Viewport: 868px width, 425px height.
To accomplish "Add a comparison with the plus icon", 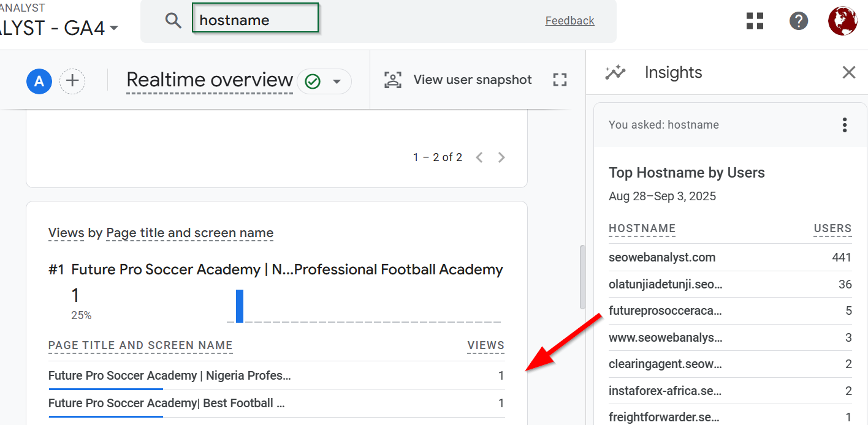I will (72, 81).
